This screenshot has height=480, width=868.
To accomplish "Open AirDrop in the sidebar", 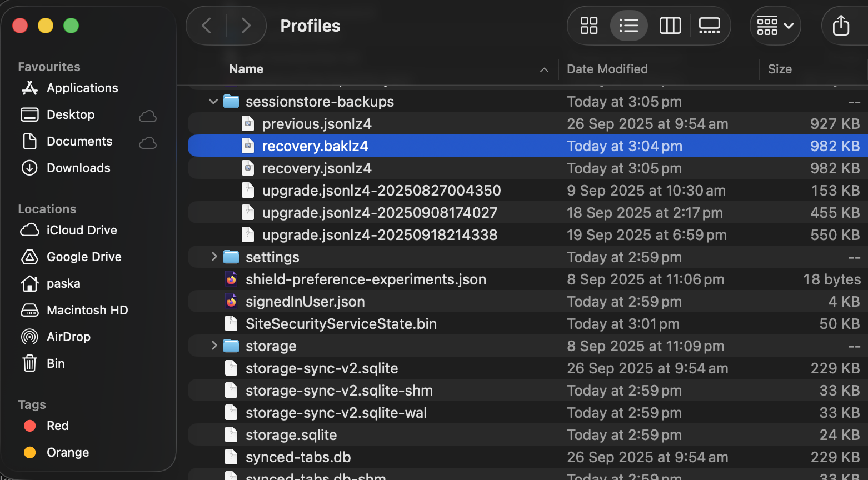I will click(68, 337).
